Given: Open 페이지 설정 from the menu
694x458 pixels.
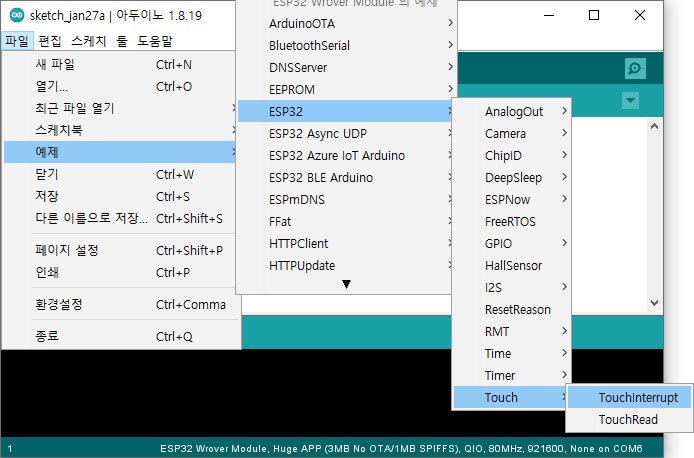Looking at the screenshot, I should 120,250.
